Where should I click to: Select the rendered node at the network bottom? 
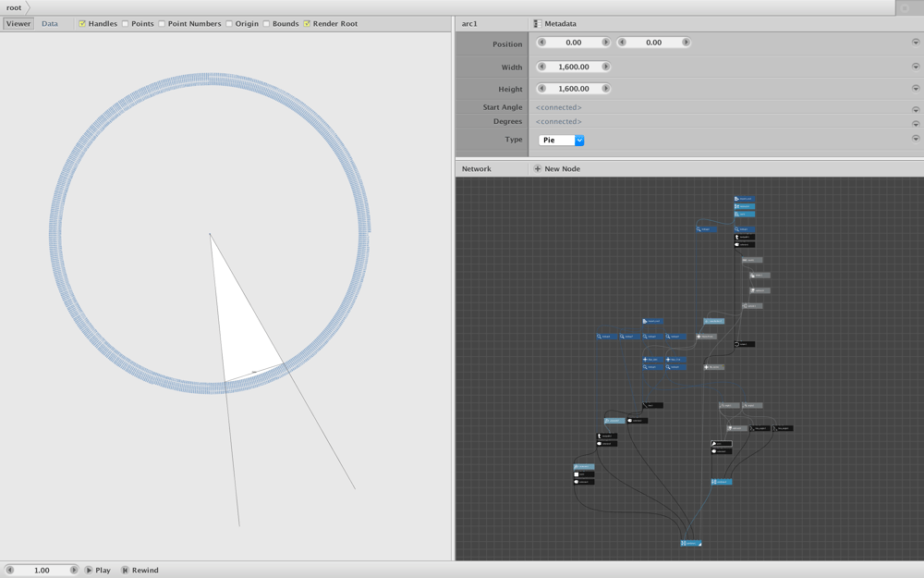[x=690, y=543]
